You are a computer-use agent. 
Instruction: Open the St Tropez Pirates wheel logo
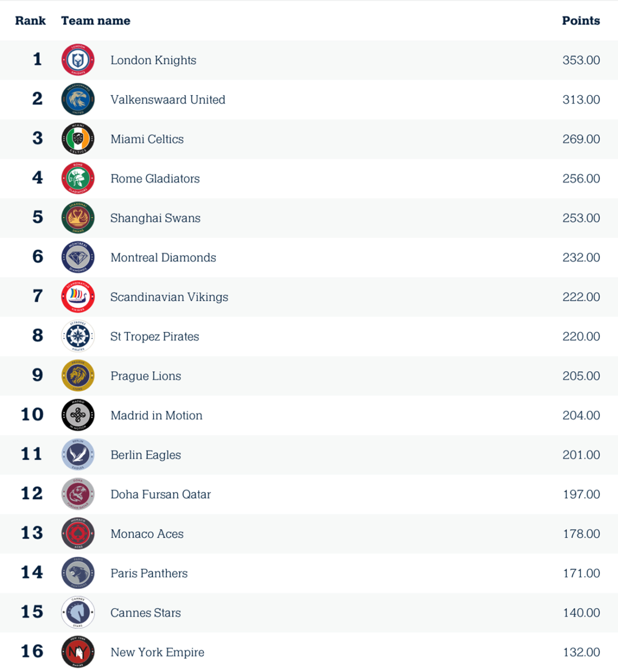coord(78,337)
